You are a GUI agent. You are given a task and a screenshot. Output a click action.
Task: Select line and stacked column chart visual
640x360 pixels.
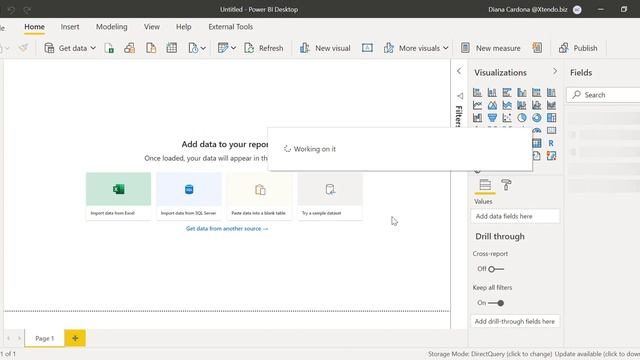pos(522,105)
